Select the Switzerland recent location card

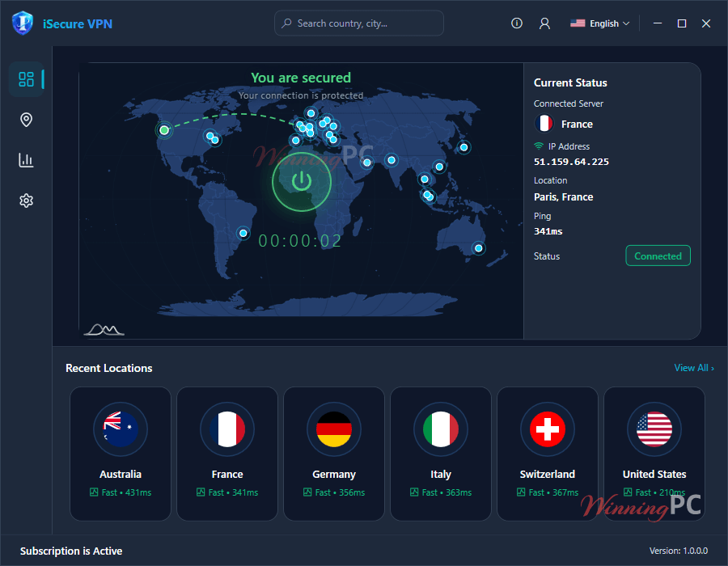pyautogui.click(x=548, y=454)
